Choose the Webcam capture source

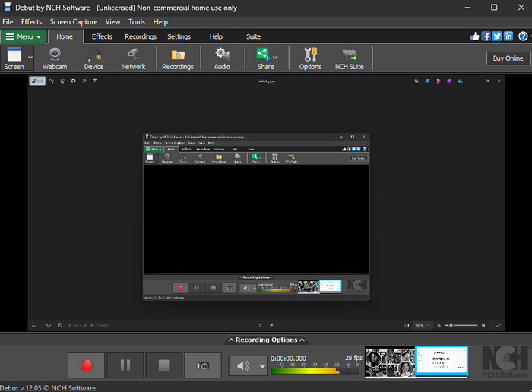55,58
